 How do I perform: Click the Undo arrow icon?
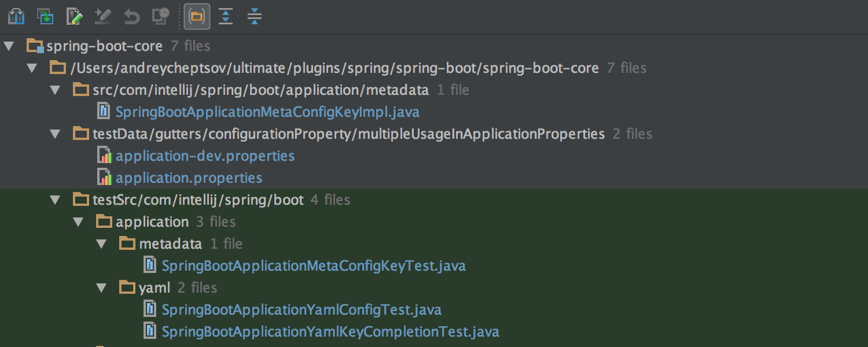pos(131,16)
